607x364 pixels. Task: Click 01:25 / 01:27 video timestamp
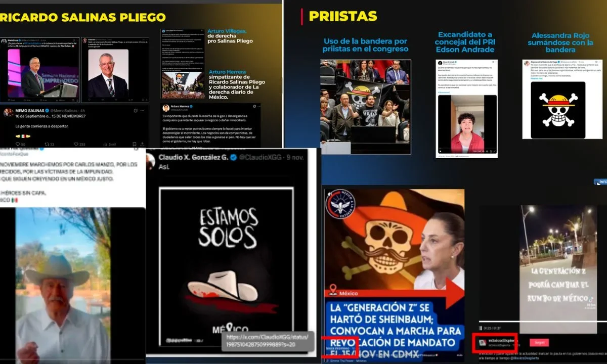point(492,328)
